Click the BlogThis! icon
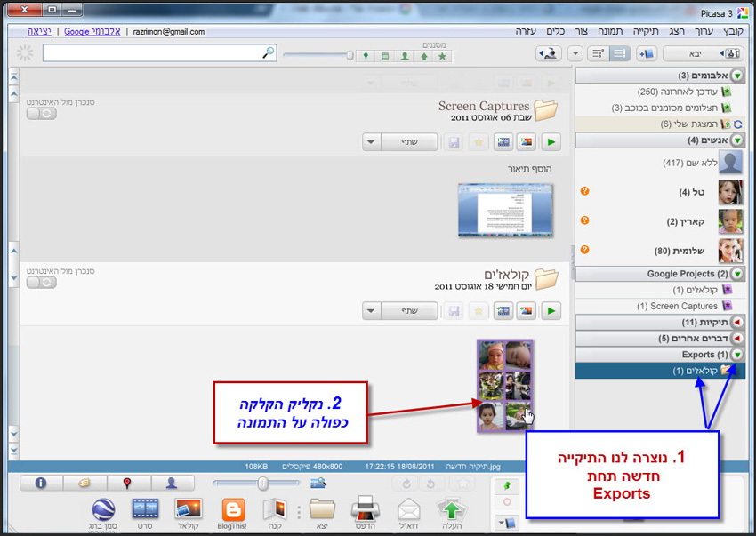Viewport: 756px width, 536px height. click(232, 514)
